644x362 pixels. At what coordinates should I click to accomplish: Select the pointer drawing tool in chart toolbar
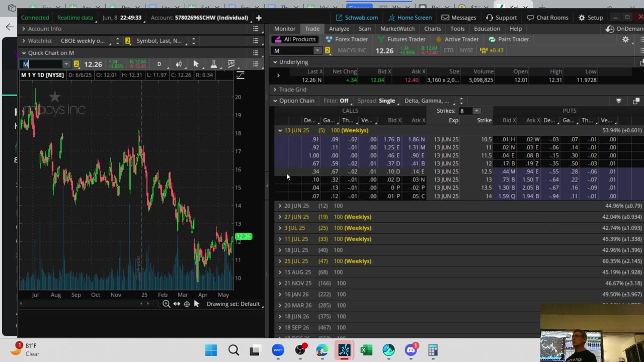click(196, 64)
